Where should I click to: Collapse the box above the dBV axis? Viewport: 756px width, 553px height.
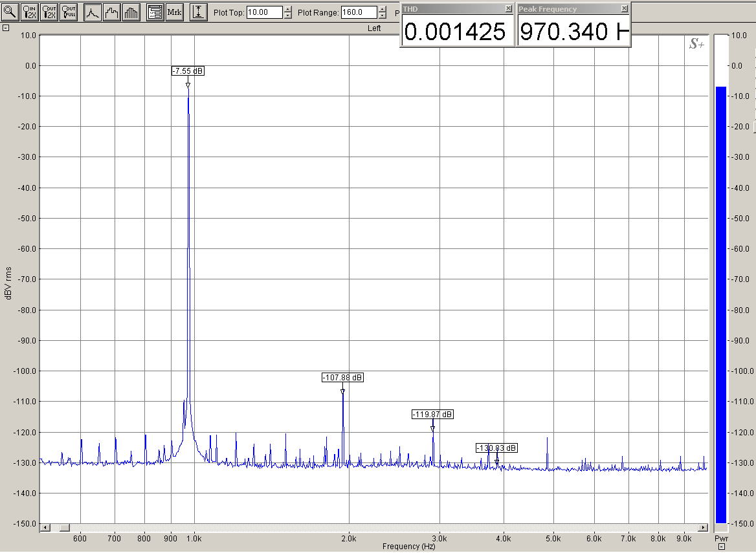(6, 28)
